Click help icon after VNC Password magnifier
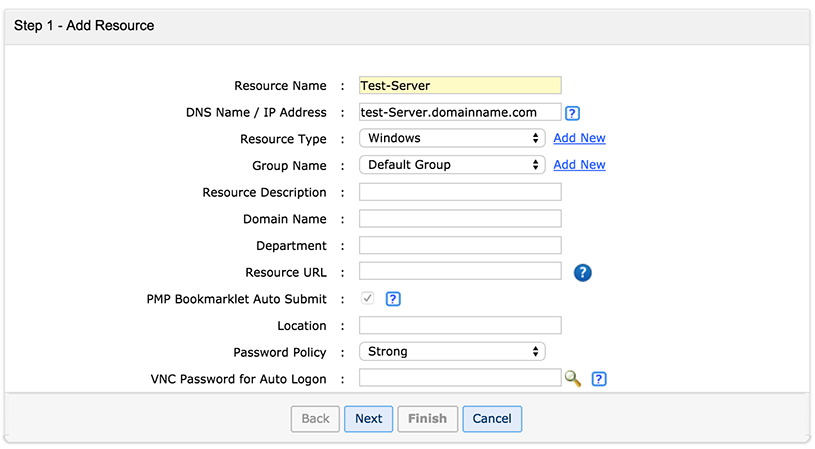 (x=599, y=379)
